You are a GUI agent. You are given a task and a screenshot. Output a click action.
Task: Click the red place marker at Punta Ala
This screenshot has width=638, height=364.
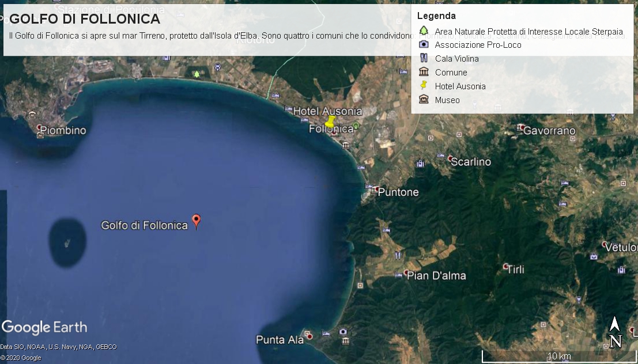(309, 336)
